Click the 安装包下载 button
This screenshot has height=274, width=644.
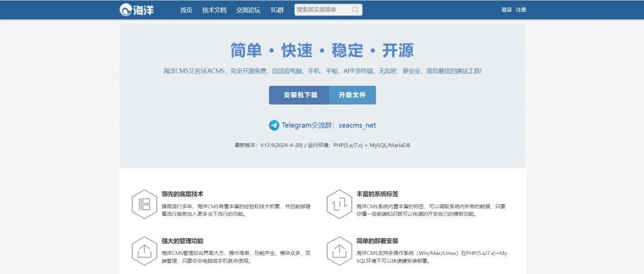(299, 95)
